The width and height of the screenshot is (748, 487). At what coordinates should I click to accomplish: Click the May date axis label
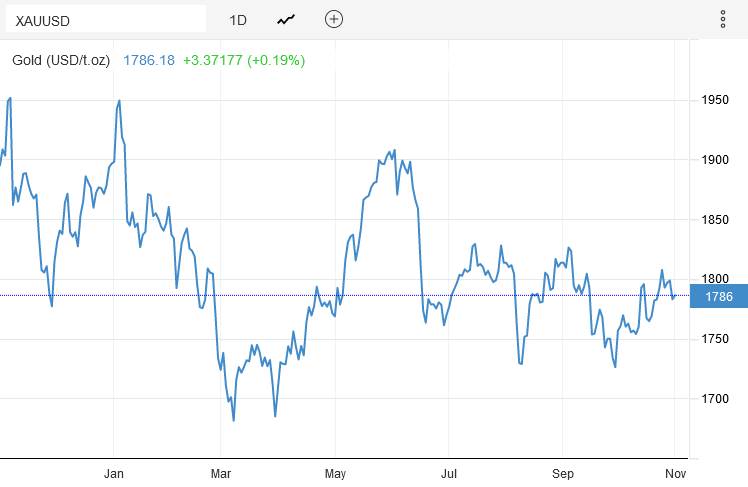coord(335,474)
